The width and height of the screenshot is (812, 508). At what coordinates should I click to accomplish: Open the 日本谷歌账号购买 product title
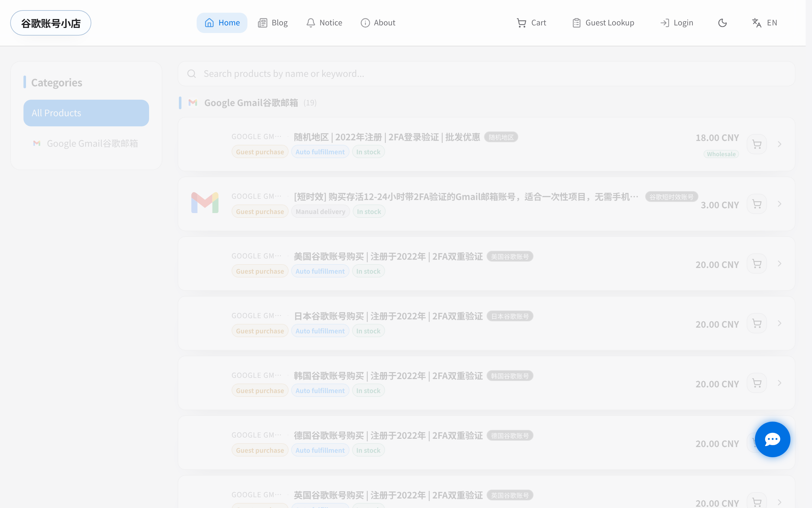pyautogui.click(x=388, y=316)
